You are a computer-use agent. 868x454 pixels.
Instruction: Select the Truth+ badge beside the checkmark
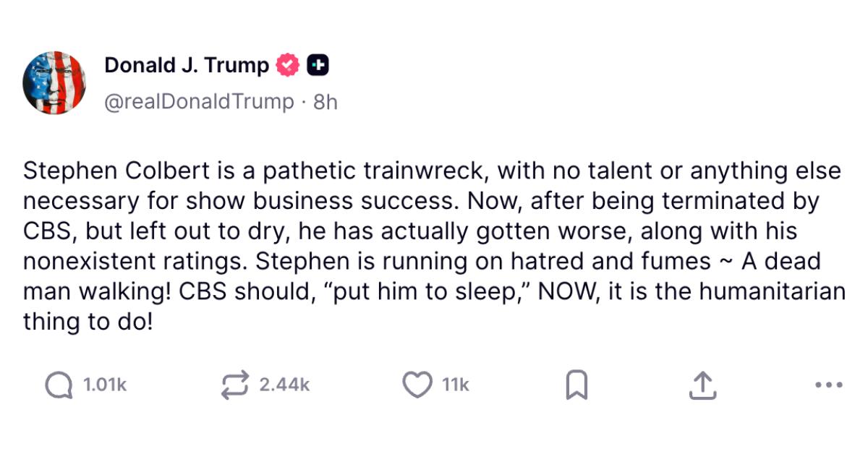tap(318, 64)
